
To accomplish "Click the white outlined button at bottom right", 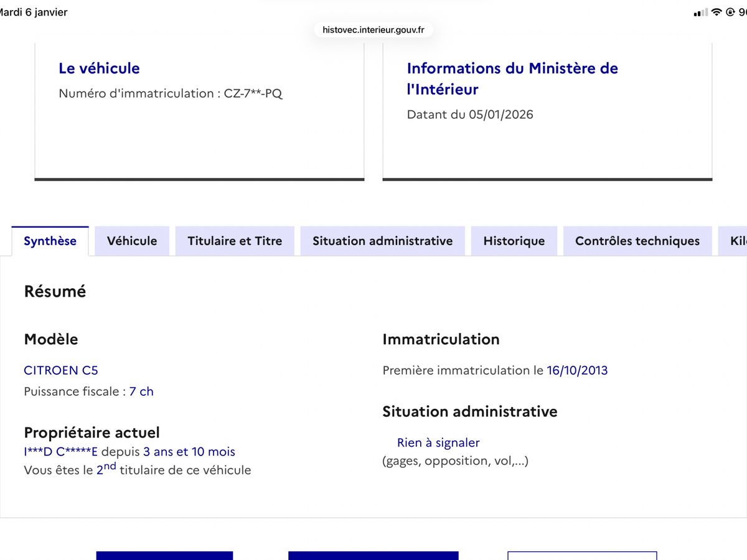I will tap(582, 556).
